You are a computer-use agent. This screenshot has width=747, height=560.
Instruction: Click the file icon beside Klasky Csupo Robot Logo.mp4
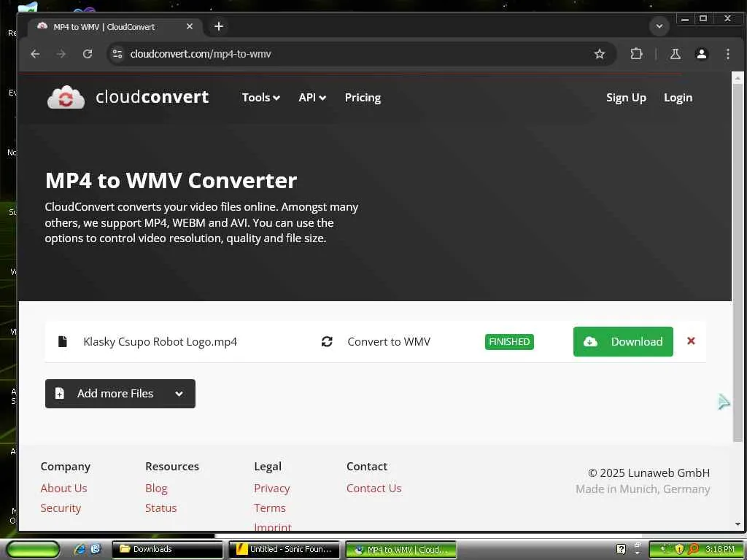[x=63, y=341]
